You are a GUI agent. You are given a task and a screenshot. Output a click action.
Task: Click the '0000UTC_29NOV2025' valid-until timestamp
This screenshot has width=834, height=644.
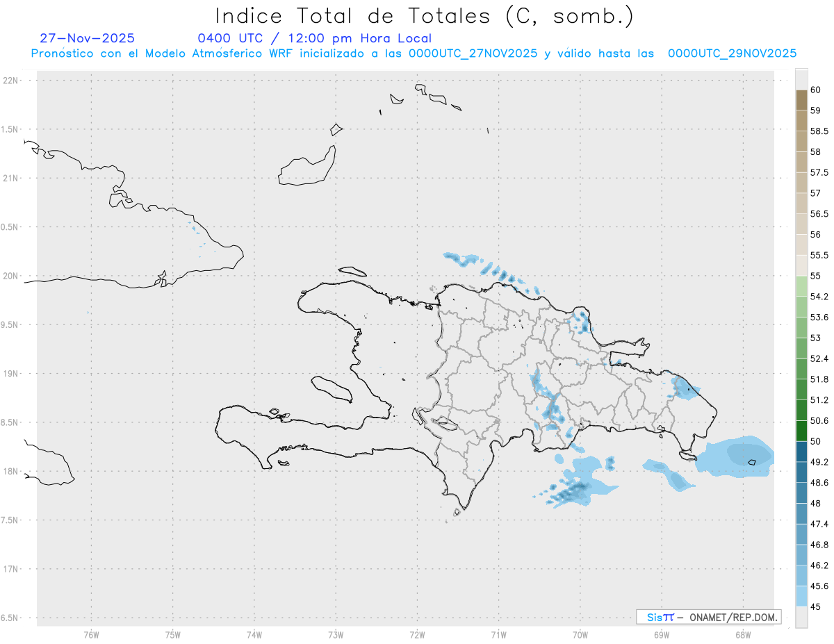(x=732, y=53)
